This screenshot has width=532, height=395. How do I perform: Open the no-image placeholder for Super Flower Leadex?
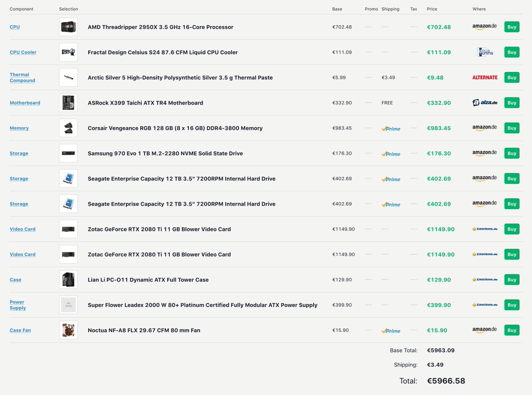[68, 305]
